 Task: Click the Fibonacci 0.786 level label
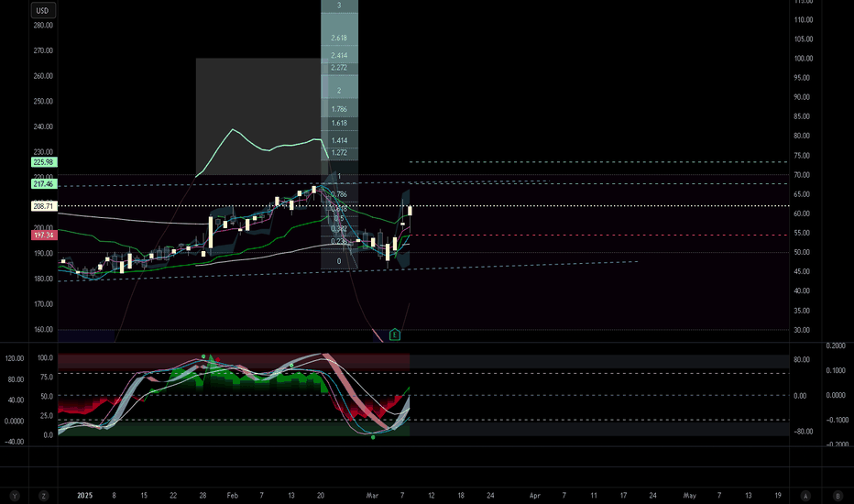(339, 194)
